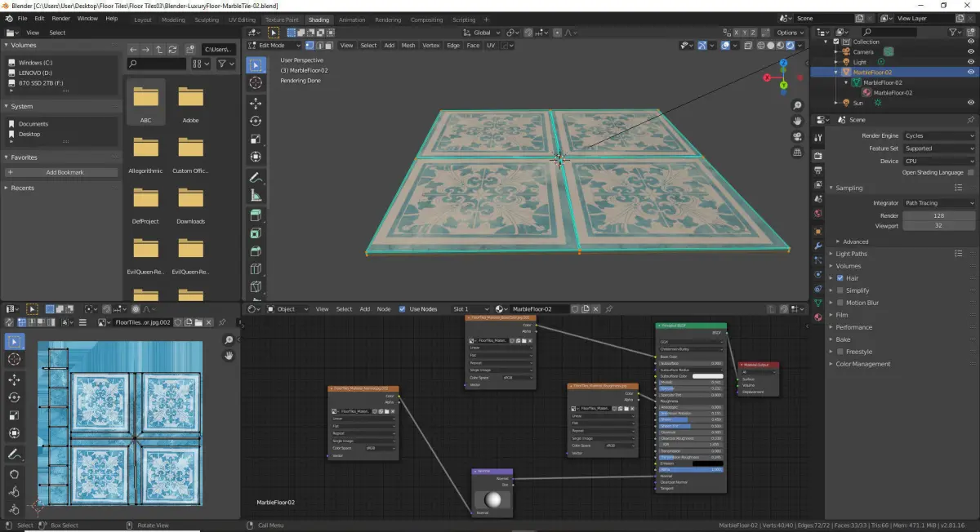Open the Device CPU dropdown

(x=939, y=161)
